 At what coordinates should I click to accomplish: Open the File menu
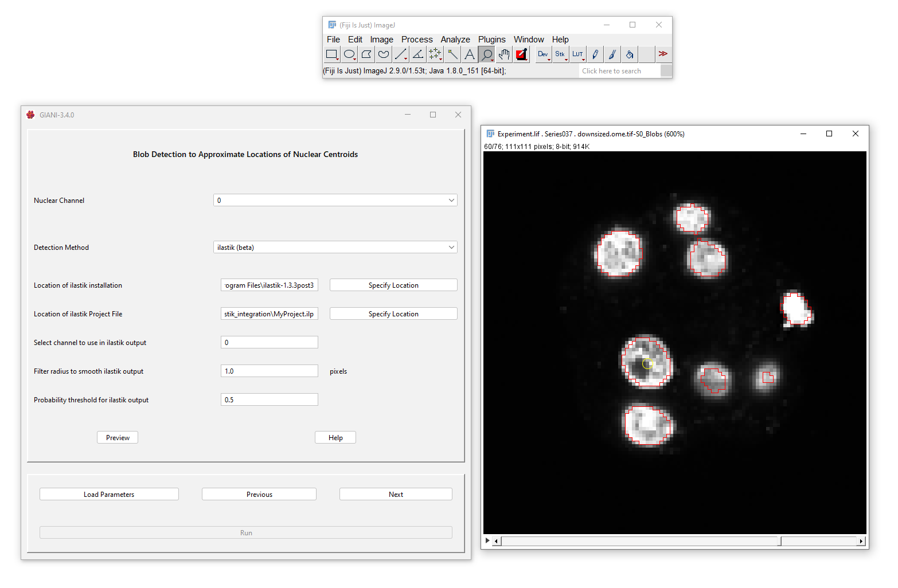pyautogui.click(x=333, y=40)
